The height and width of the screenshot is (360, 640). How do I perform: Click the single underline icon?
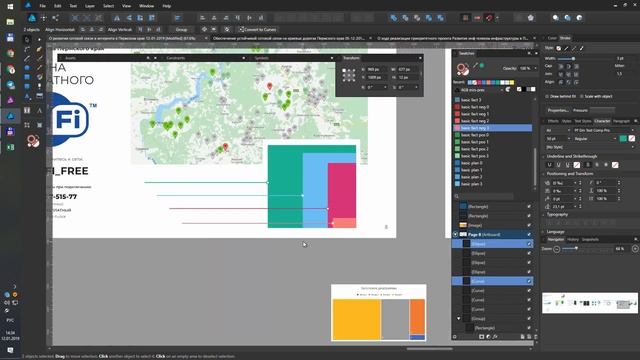[x=549, y=165]
